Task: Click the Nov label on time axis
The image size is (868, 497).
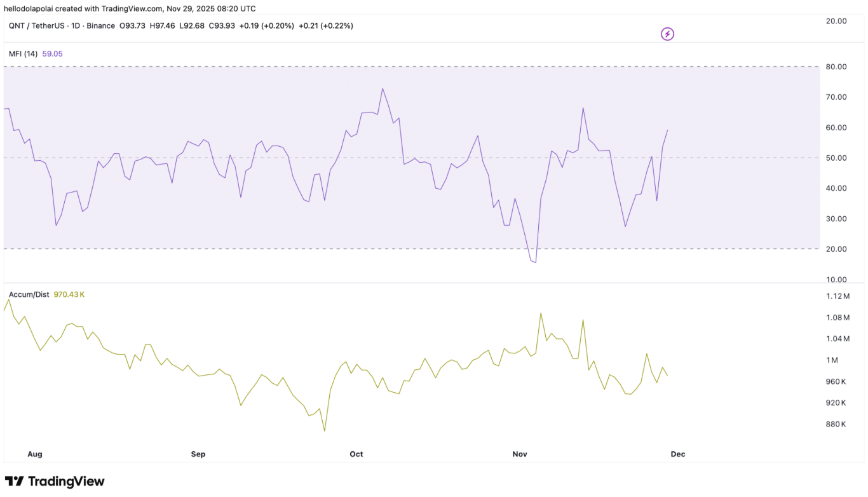Action: pyautogui.click(x=520, y=454)
